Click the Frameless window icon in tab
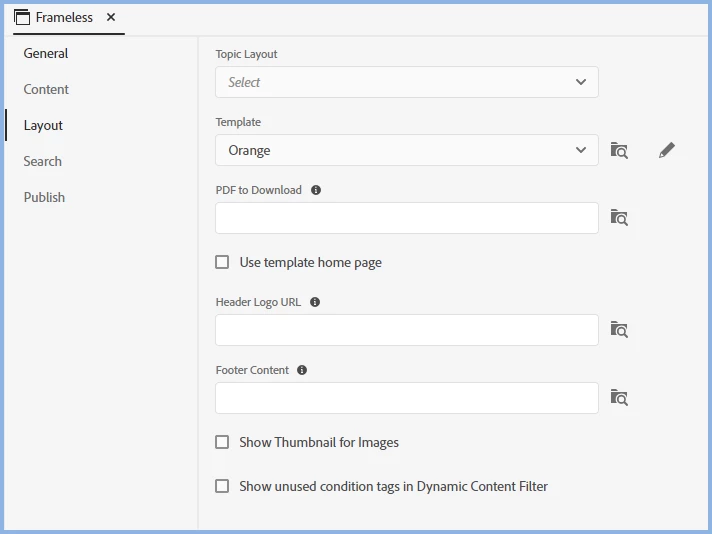 (x=22, y=17)
